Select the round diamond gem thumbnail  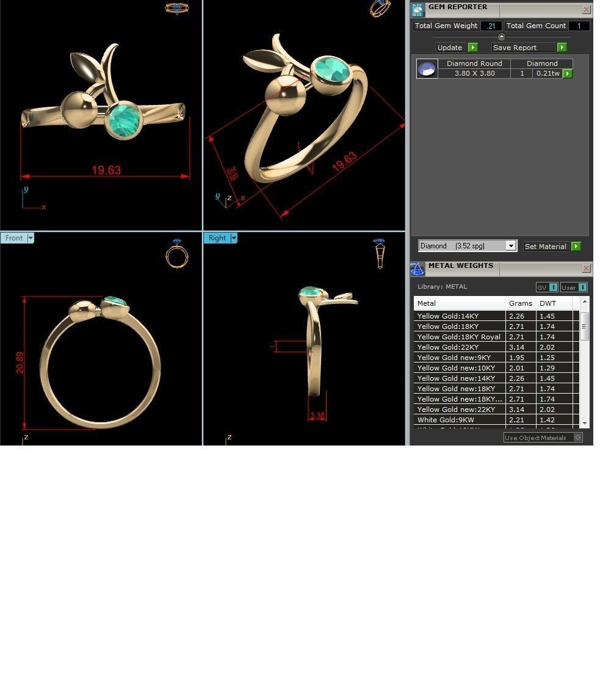(427, 69)
